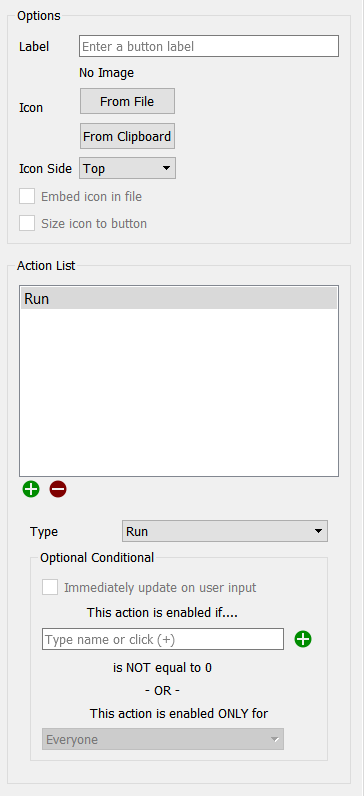Click the Optional Conditional group heading

pos(97,557)
